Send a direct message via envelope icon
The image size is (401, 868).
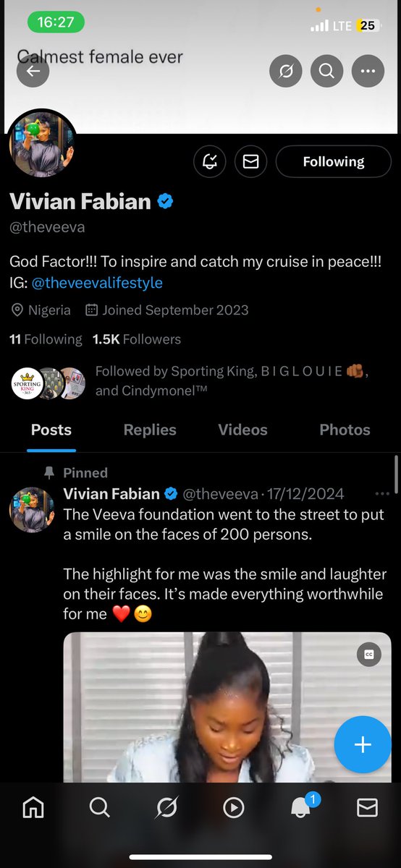coord(250,162)
